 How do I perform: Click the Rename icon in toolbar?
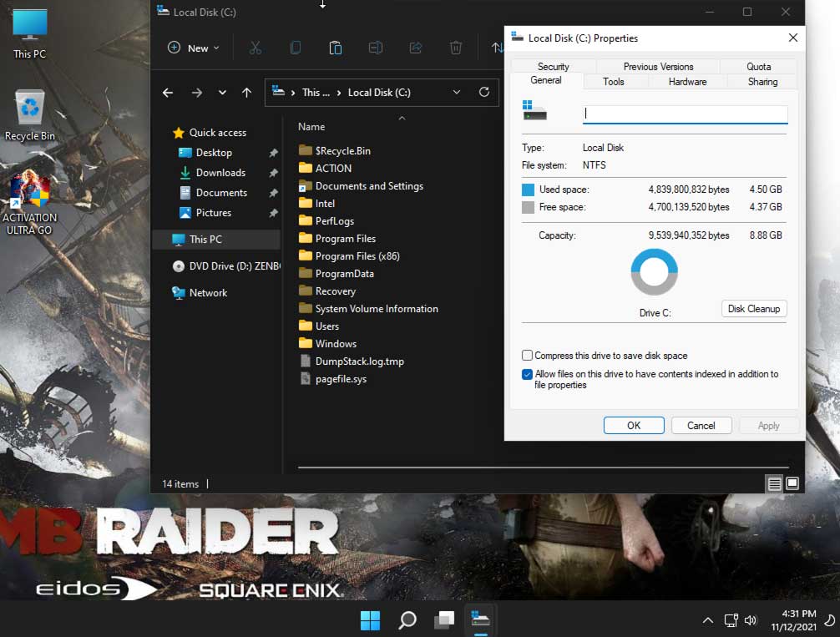376,48
